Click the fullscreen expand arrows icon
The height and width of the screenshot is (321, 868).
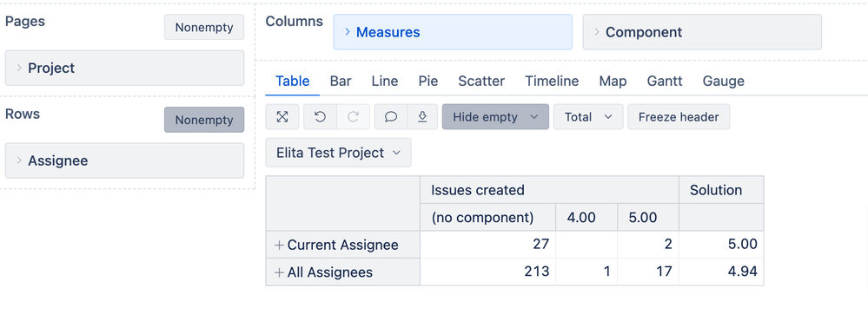click(x=282, y=116)
